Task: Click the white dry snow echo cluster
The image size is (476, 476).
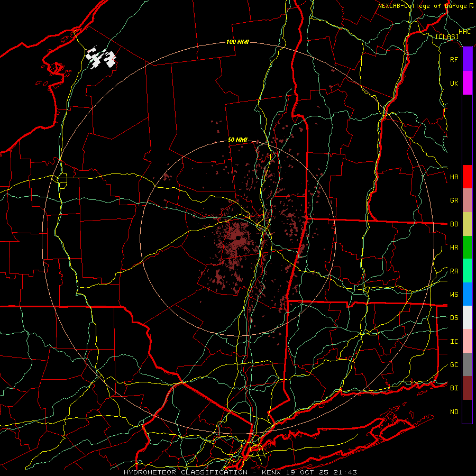Action: (x=100, y=58)
